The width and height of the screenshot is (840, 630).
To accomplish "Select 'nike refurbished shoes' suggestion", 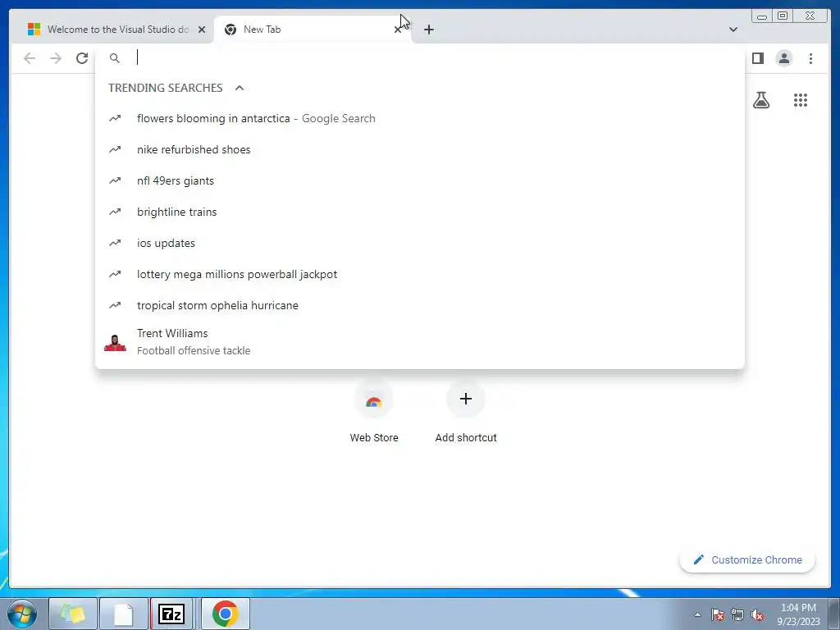I will pyautogui.click(x=419, y=149).
